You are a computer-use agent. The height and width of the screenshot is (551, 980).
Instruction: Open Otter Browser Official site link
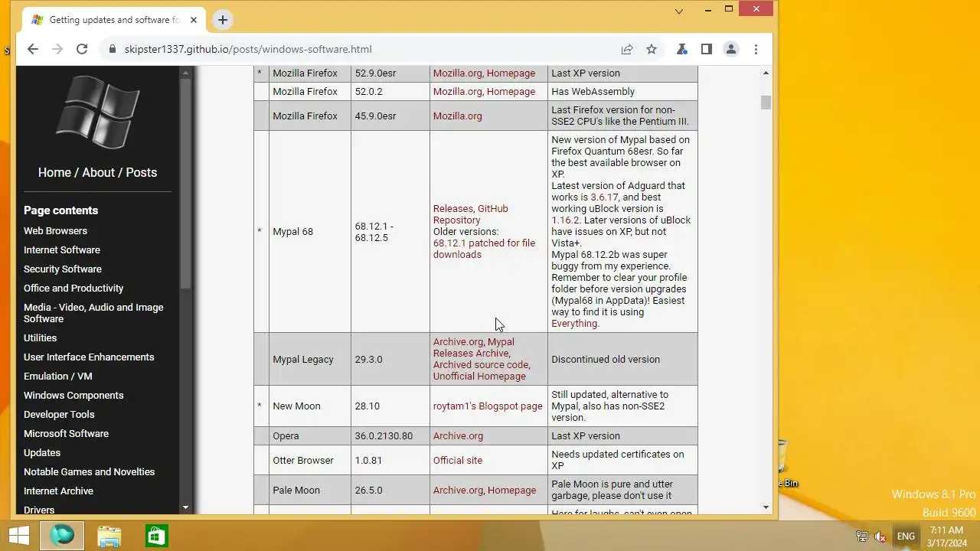tap(458, 461)
